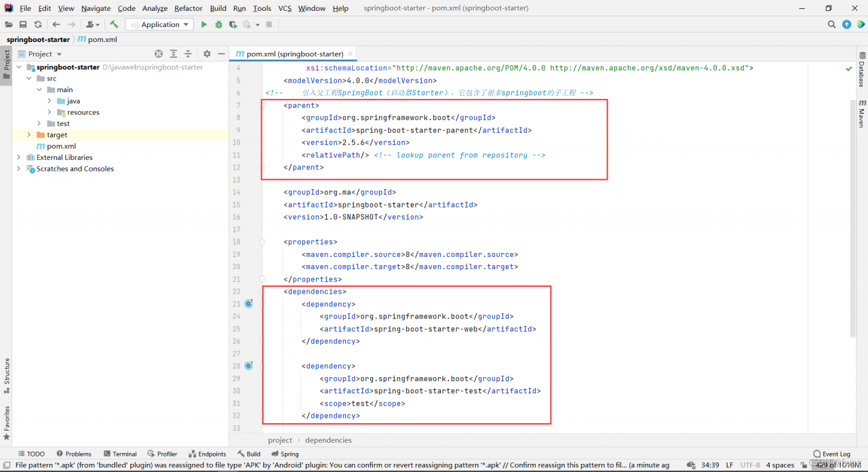
Task: Open the Refactor menu
Action: point(189,8)
